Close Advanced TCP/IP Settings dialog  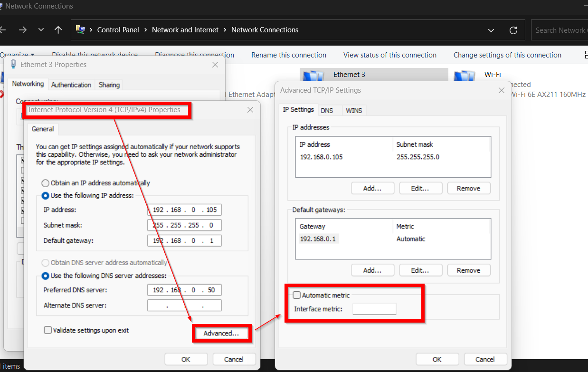501,90
